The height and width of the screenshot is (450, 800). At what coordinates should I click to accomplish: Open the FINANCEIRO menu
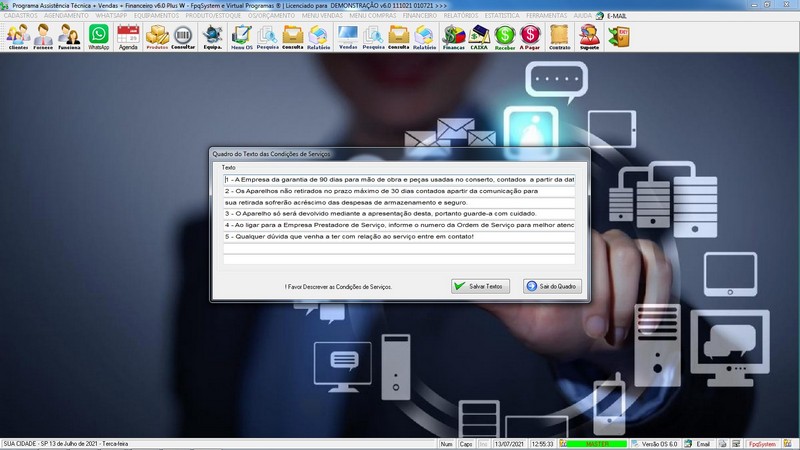[x=420, y=16]
